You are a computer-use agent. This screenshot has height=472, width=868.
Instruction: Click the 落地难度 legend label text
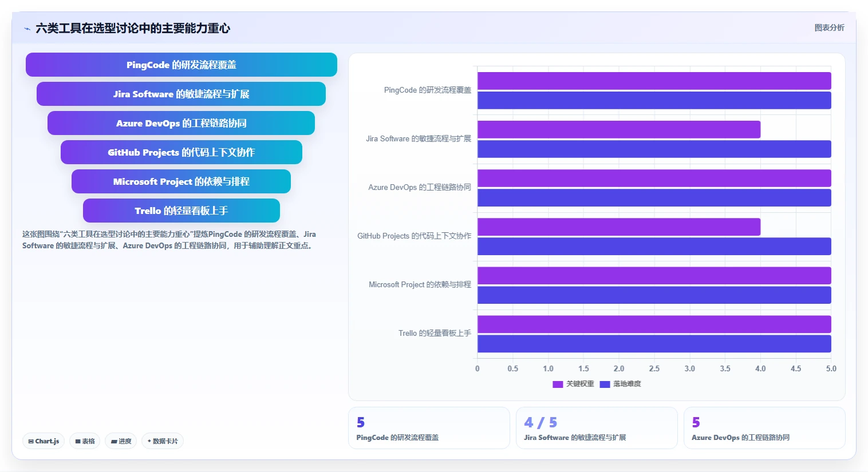tap(627, 384)
